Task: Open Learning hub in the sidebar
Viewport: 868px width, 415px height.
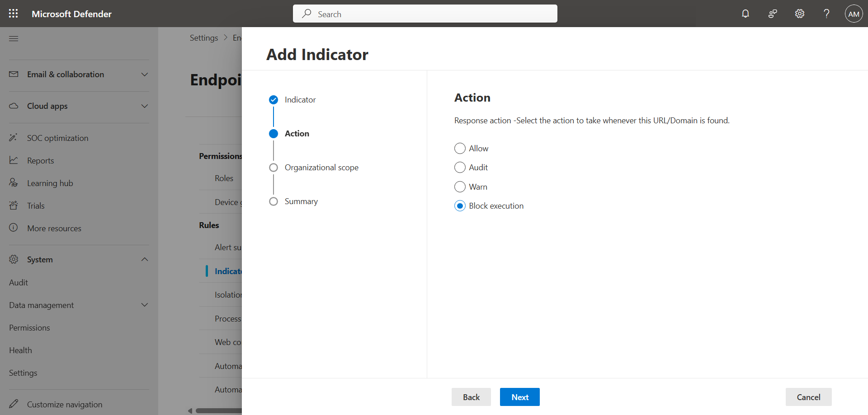Action: [x=50, y=183]
